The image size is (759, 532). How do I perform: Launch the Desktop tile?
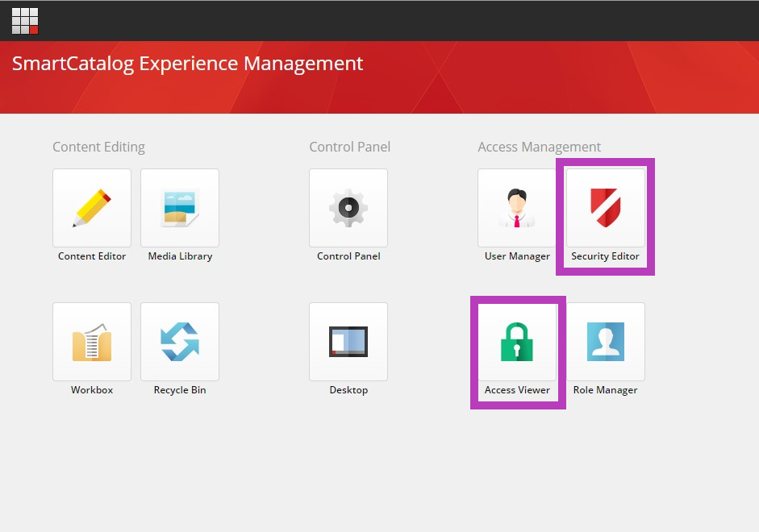tap(348, 342)
